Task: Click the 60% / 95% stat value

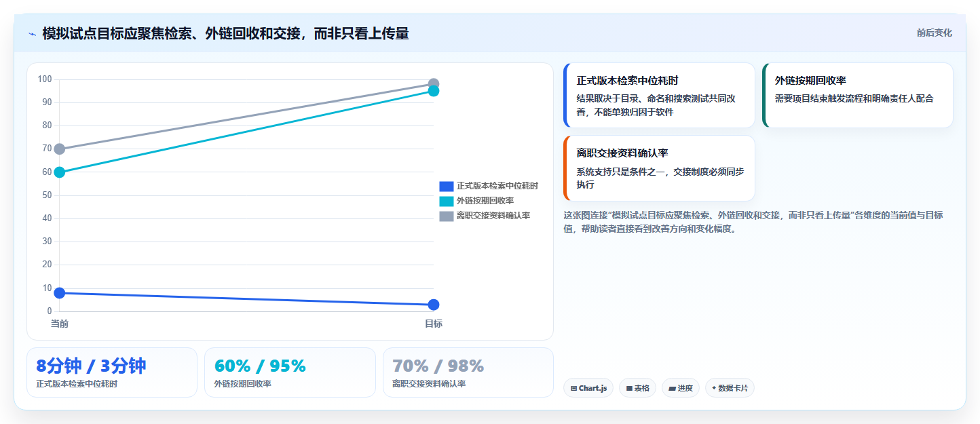Action: coord(260,366)
